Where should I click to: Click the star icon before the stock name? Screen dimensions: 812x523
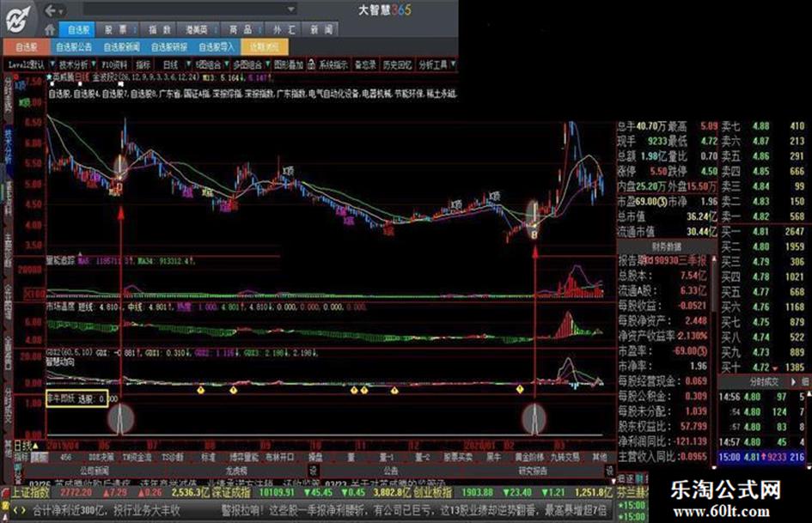50,77
